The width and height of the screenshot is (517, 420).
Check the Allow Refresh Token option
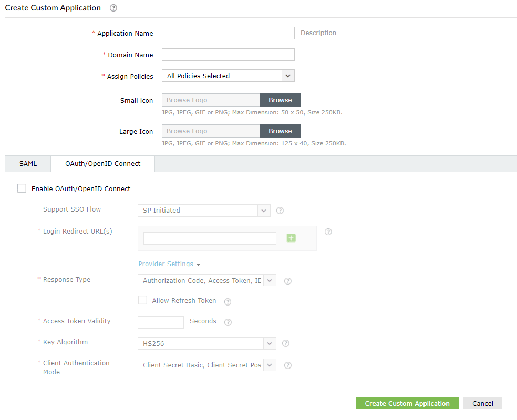[x=142, y=300]
